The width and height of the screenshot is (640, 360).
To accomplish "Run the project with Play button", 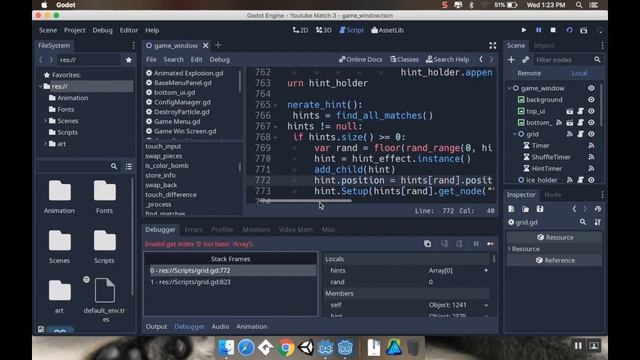I will coord(524,30).
